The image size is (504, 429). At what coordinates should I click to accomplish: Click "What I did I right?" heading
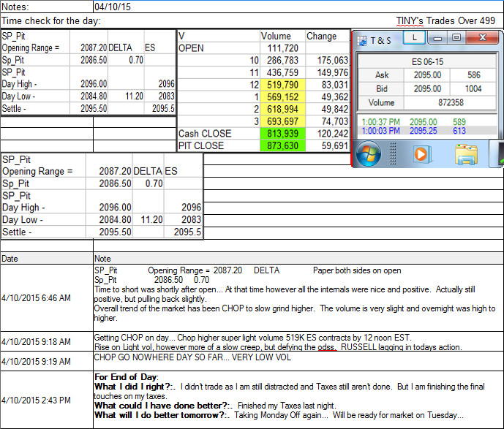135,387
